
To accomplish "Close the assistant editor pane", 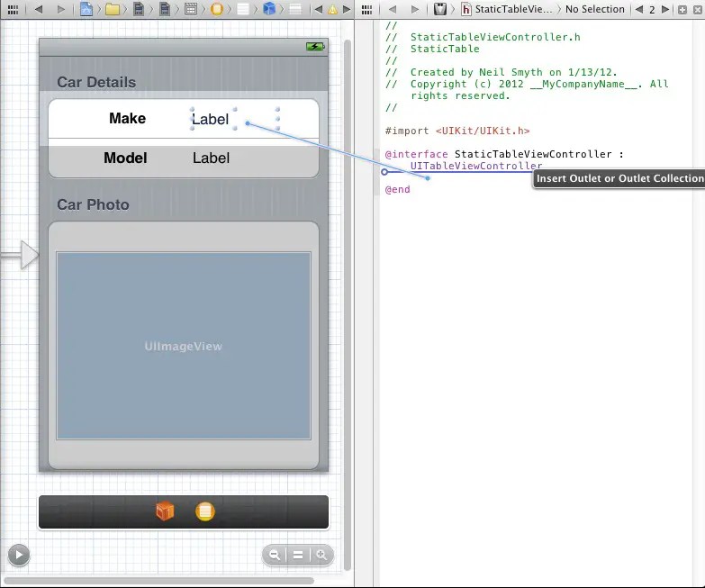I will [698, 9].
